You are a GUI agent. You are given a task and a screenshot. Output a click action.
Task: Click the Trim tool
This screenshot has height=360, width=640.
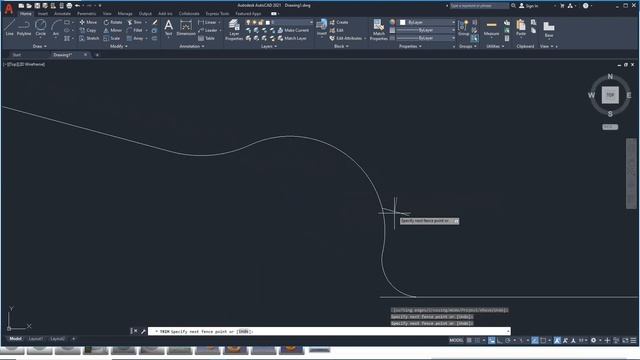(135, 22)
